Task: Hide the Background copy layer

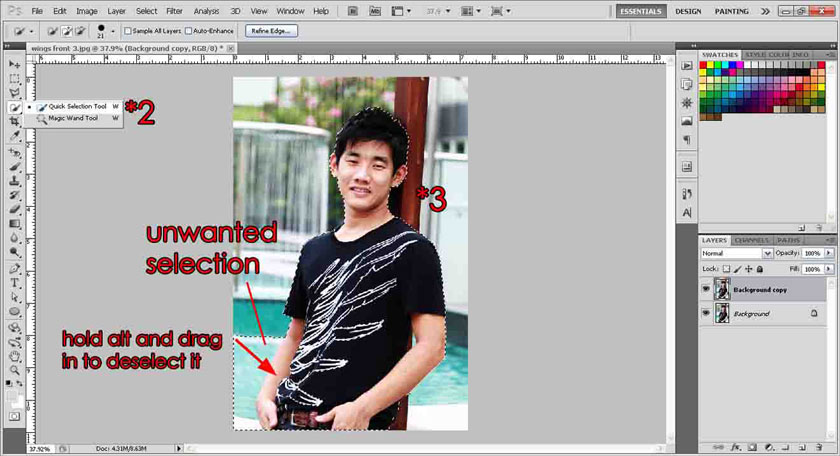Action: click(706, 289)
